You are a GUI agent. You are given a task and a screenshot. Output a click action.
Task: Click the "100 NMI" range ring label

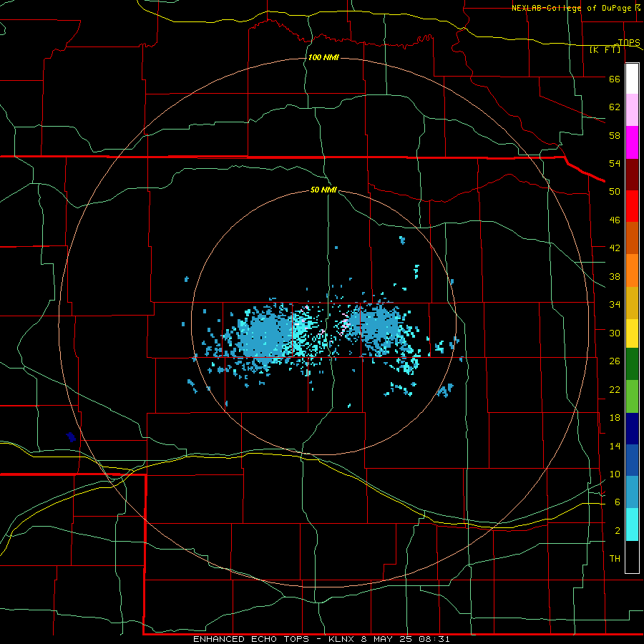[x=323, y=57]
